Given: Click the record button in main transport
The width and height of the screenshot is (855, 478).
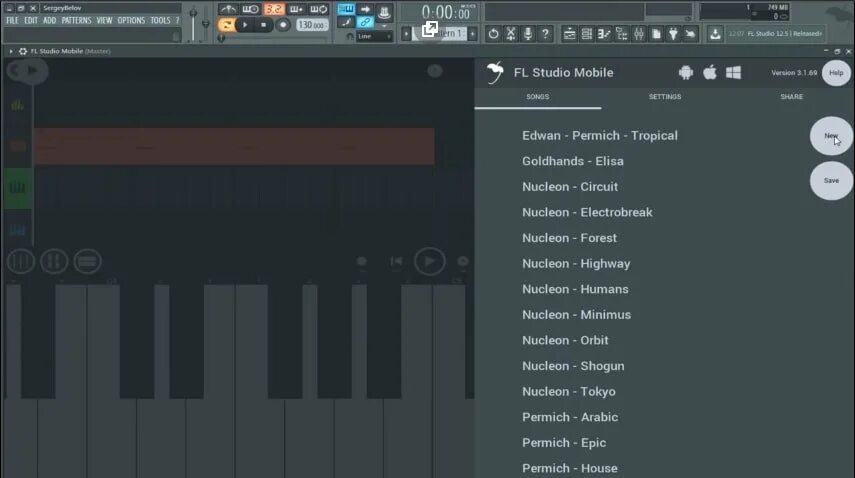Looking at the screenshot, I should pyautogui.click(x=282, y=25).
